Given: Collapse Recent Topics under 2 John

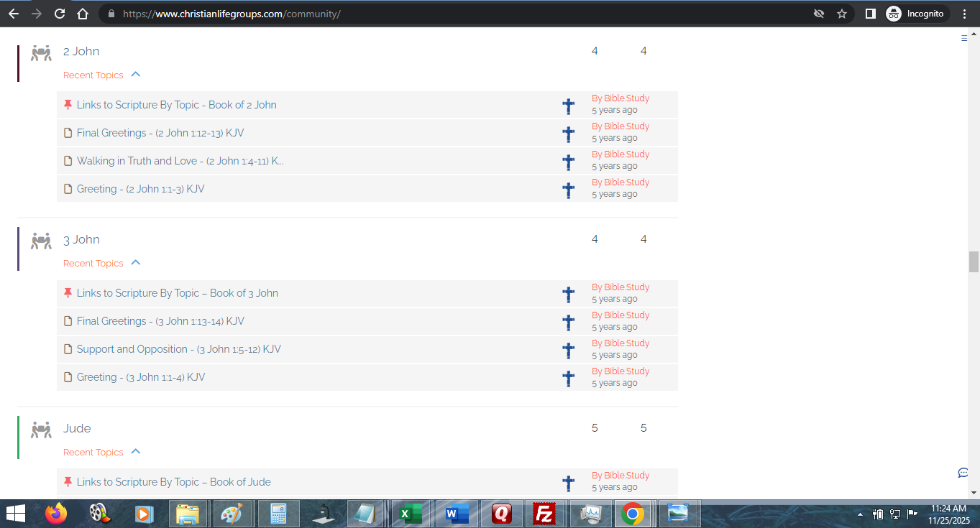Looking at the screenshot, I should (x=136, y=75).
